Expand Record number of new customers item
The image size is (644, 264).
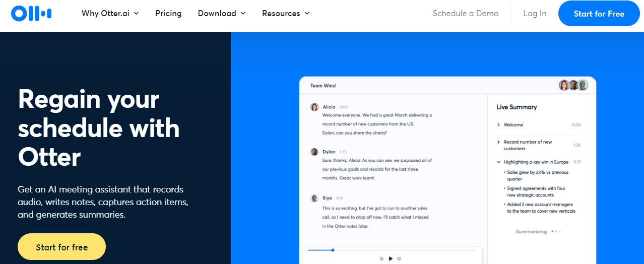[498, 142]
